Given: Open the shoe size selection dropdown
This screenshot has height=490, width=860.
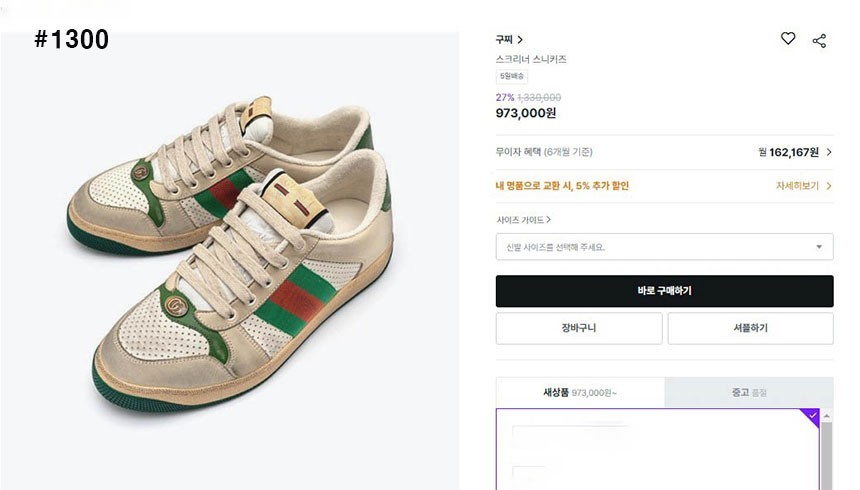Looking at the screenshot, I should 664,247.
